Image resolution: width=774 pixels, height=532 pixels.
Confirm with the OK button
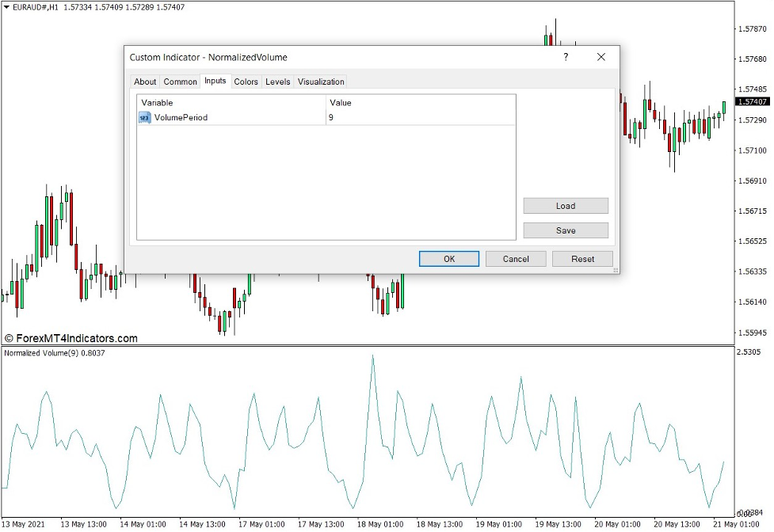448,259
